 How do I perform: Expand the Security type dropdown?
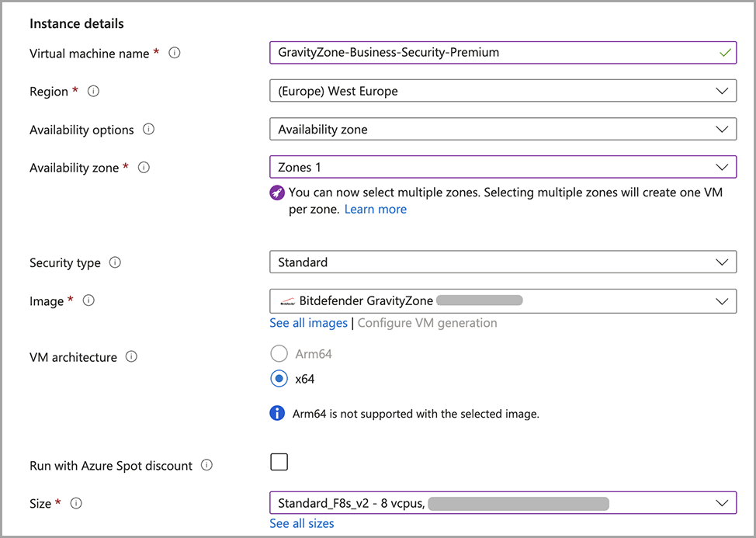(x=502, y=262)
